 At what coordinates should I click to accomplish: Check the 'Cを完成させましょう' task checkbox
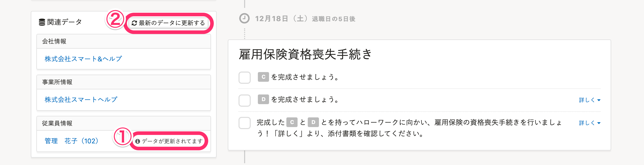coord(245,77)
